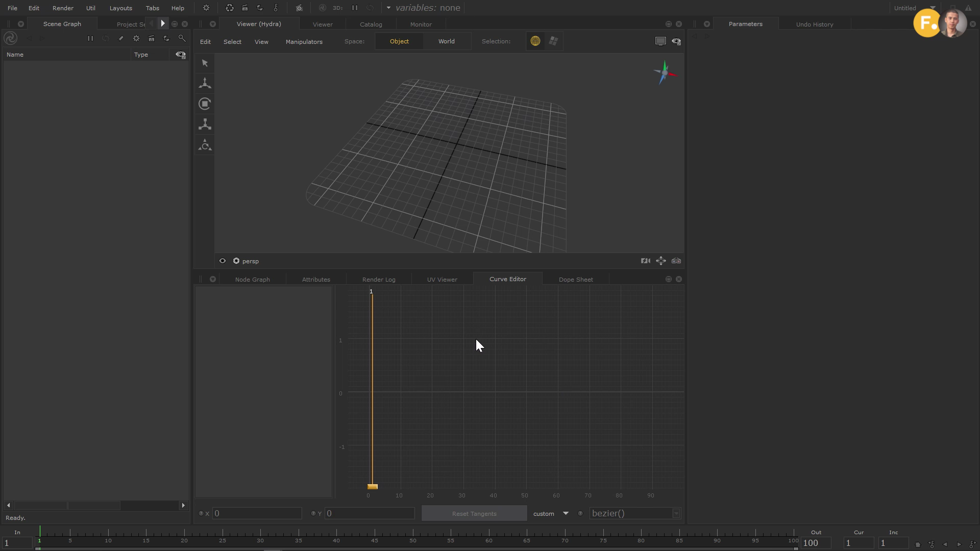The height and width of the screenshot is (551, 980).
Task: Click the viewer orientation axis gizmo
Action: point(665,73)
